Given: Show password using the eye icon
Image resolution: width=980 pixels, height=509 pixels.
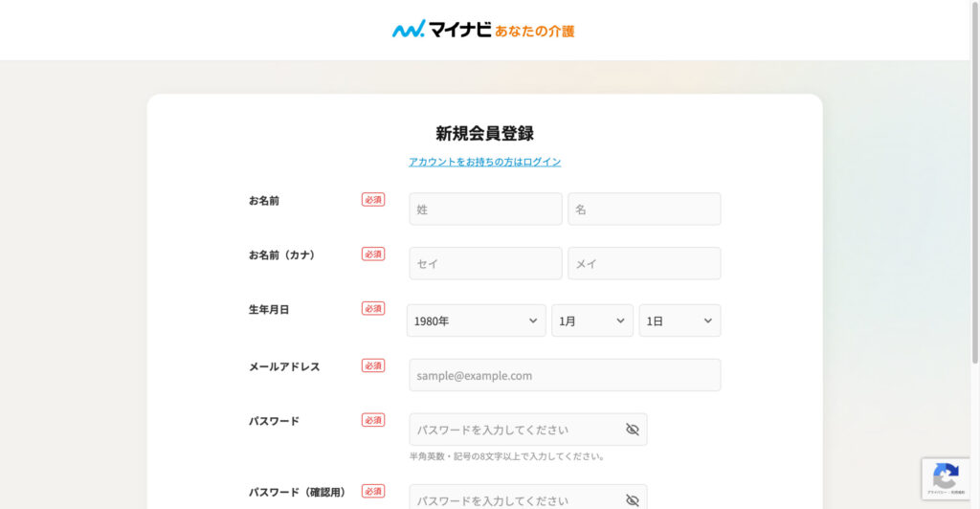Looking at the screenshot, I should click(x=632, y=430).
